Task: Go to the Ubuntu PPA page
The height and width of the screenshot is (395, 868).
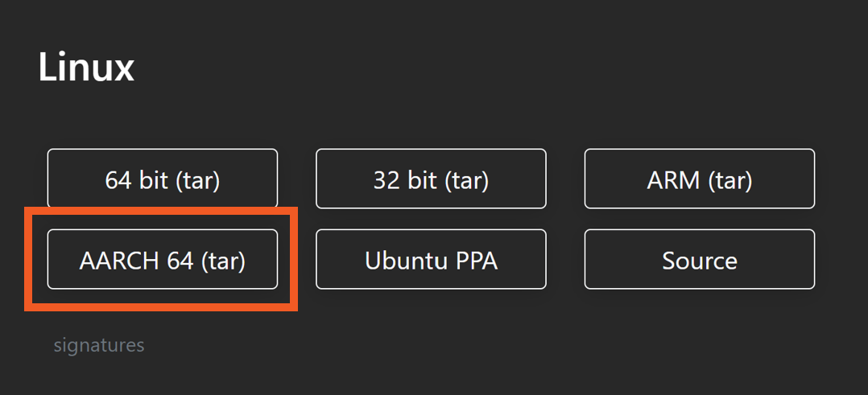Action: click(431, 259)
